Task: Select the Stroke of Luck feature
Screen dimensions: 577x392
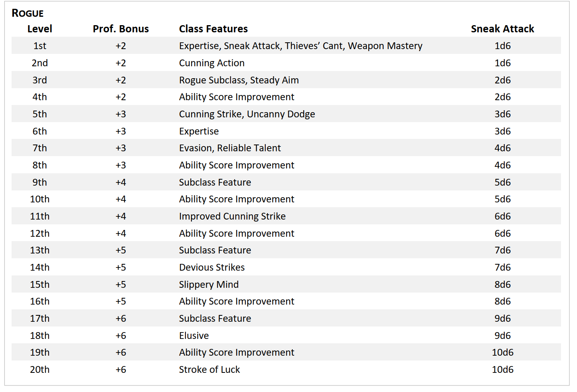Action: (209, 370)
